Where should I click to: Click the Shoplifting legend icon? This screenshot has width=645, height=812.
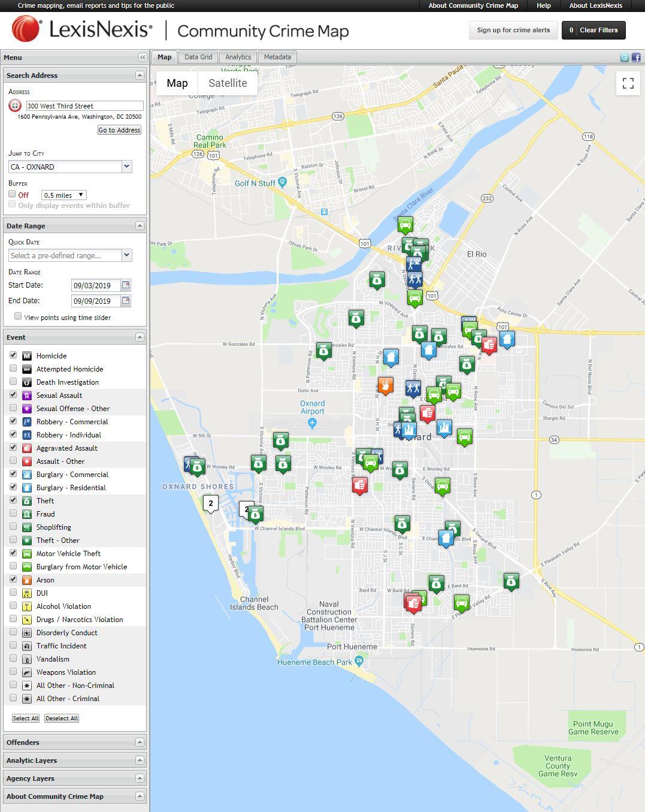(x=26, y=527)
